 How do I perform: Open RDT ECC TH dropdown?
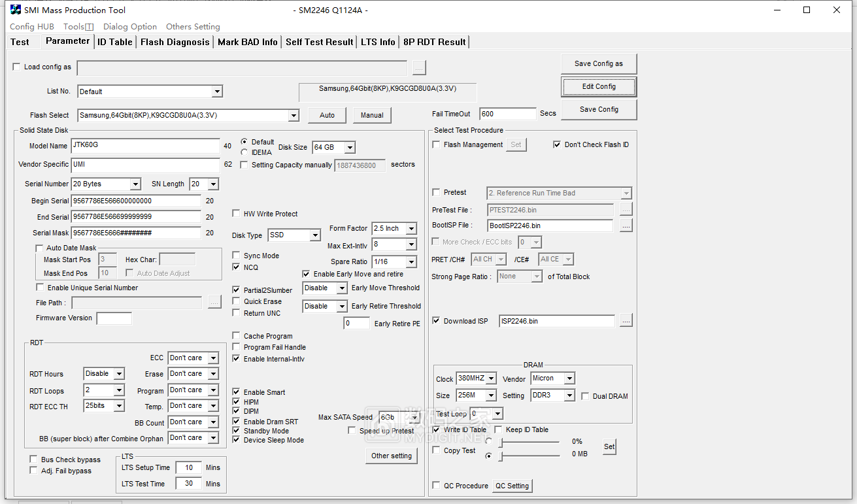click(x=119, y=406)
